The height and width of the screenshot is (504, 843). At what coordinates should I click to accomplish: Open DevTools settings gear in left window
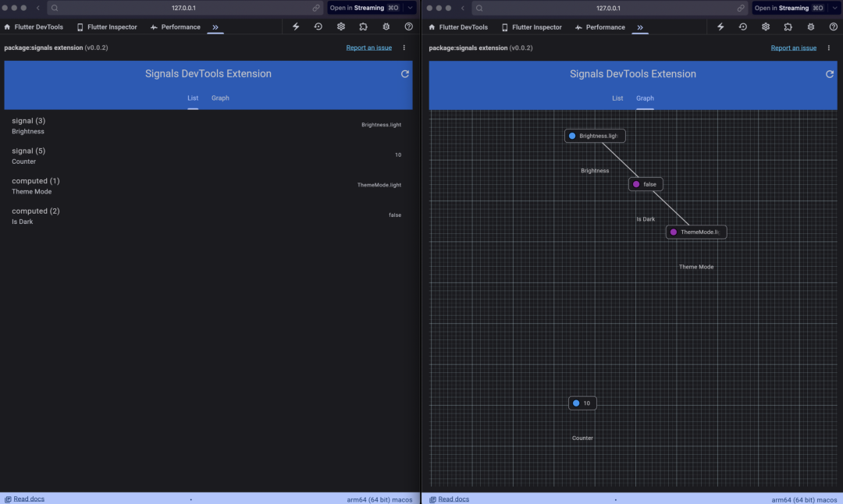(x=341, y=27)
